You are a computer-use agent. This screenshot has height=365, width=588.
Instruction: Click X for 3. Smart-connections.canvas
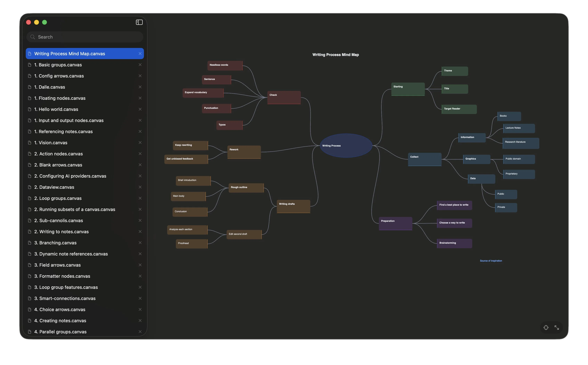(x=140, y=298)
